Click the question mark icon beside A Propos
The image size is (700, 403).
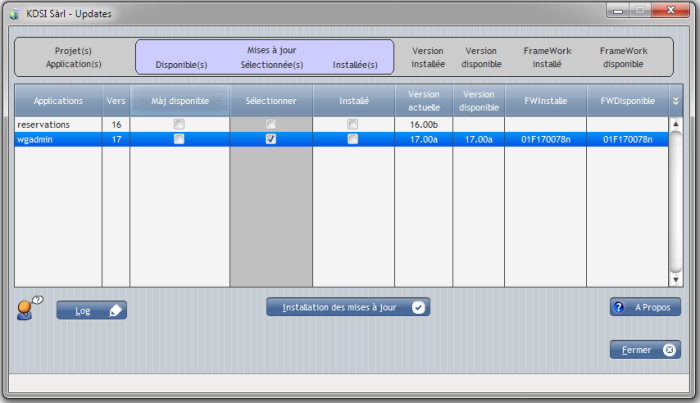point(619,308)
